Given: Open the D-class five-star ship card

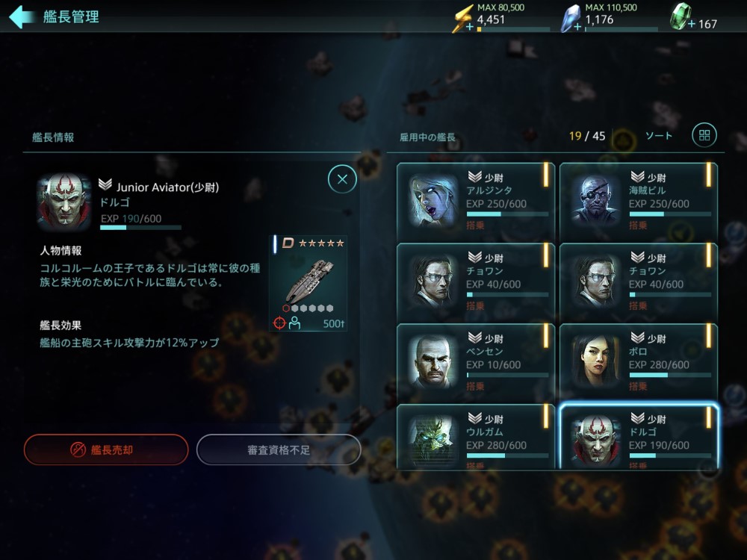Looking at the screenshot, I should coord(308,283).
